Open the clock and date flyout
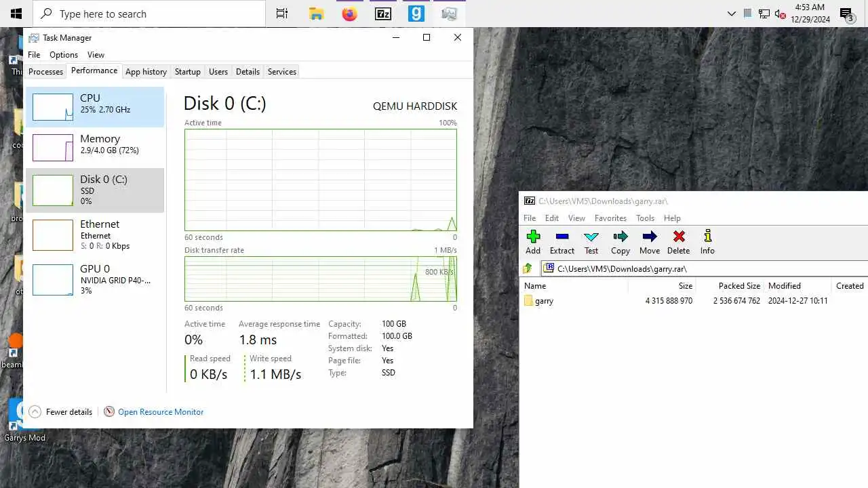The image size is (868, 488). [x=810, y=14]
